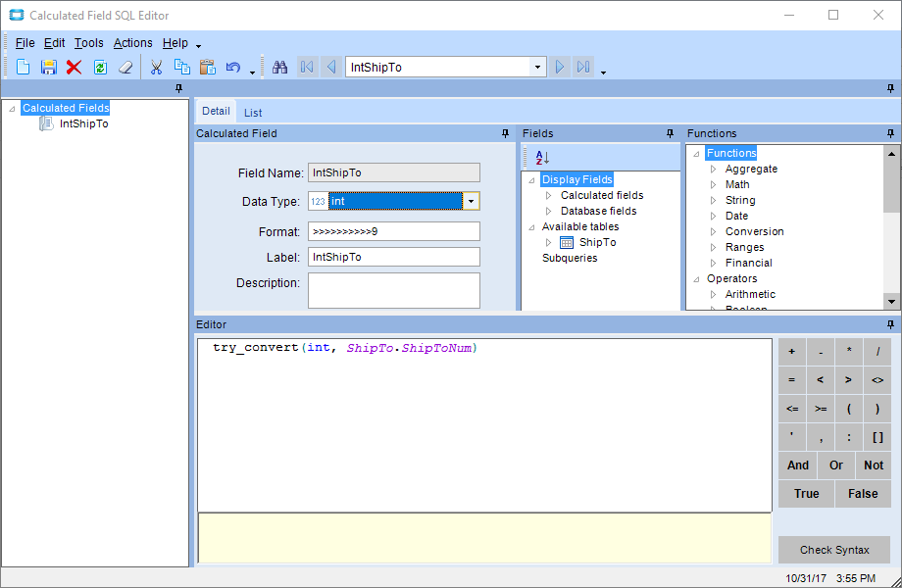The image size is (902, 588).
Task: Select the Calculated fields tree item
Action: pyautogui.click(x=602, y=195)
